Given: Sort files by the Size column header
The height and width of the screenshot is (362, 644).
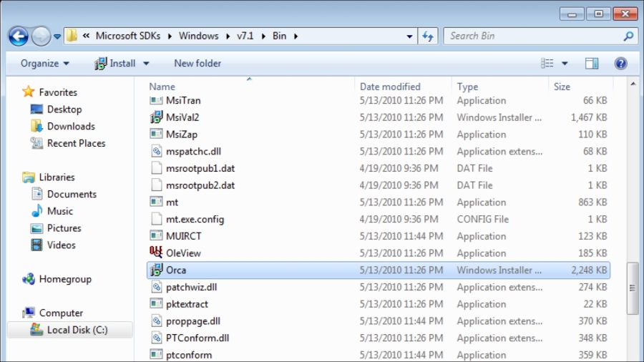Looking at the screenshot, I should click(x=562, y=86).
